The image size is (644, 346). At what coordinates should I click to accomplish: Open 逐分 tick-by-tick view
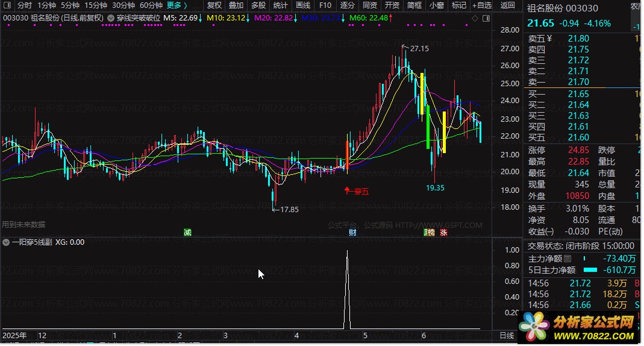pos(348,5)
